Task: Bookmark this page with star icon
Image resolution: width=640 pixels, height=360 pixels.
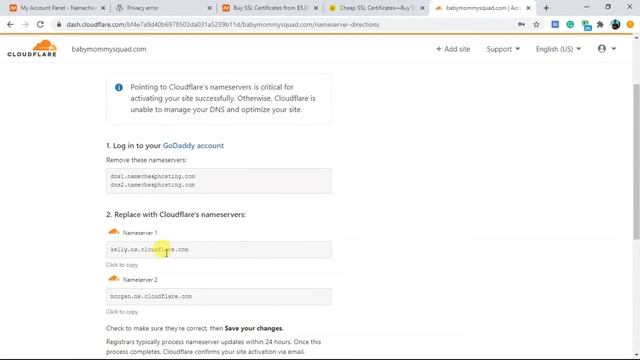Action: coord(536,24)
